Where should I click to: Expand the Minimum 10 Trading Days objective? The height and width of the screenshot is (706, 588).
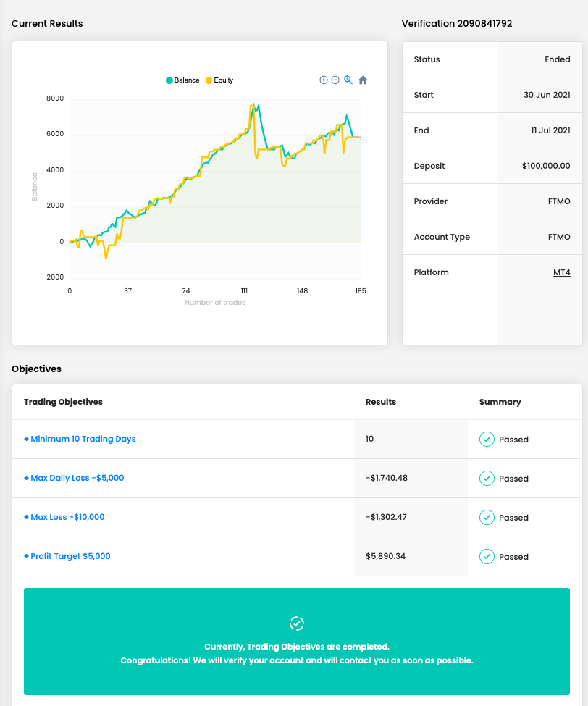pyautogui.click(x=80, y=439)
